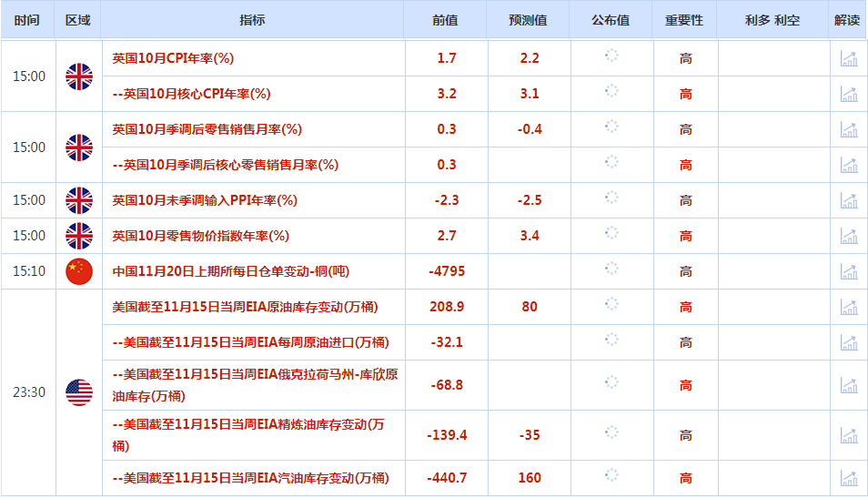Open 英国10月CPI年率(%) indicator link
This screenshot has width=868, height=498.
[173, 58]
